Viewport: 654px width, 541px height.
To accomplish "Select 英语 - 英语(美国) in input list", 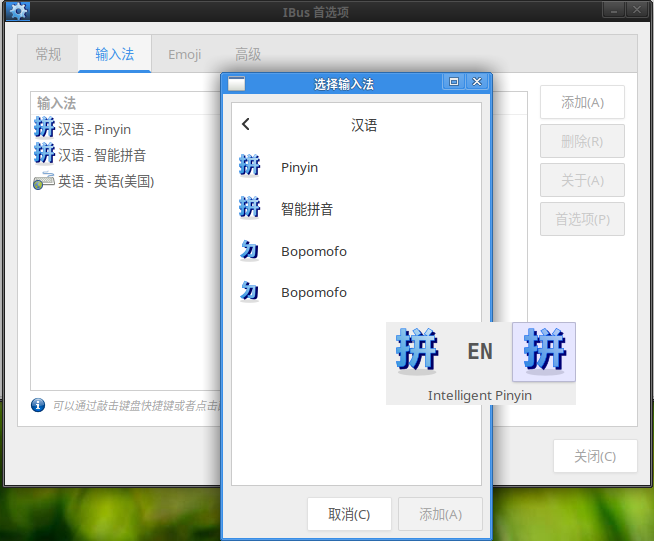I will tap(126, 181).
